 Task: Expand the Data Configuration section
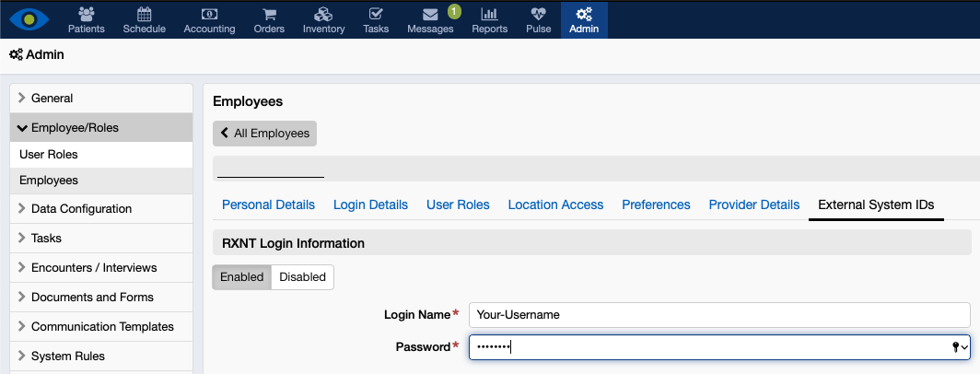81,208
